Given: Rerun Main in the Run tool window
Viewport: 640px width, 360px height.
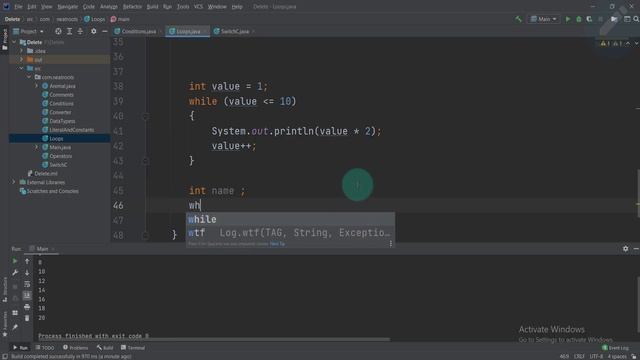Looking at the screenshot, I should 15,261.
